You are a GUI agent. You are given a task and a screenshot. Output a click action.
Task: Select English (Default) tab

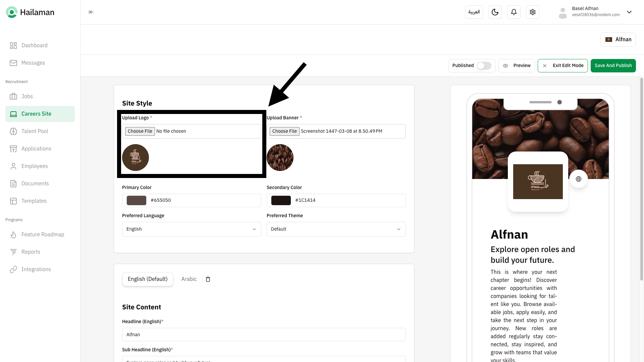(x=148, y=279)
